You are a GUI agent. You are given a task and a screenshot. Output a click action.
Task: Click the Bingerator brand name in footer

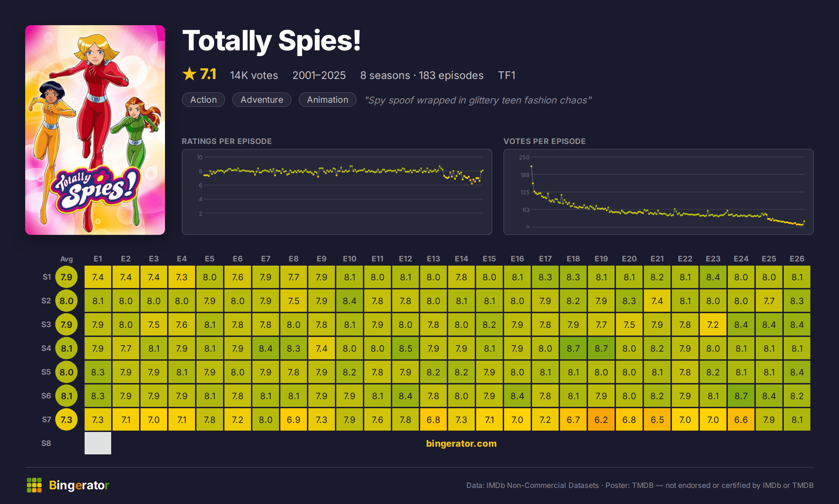[79, 485]
